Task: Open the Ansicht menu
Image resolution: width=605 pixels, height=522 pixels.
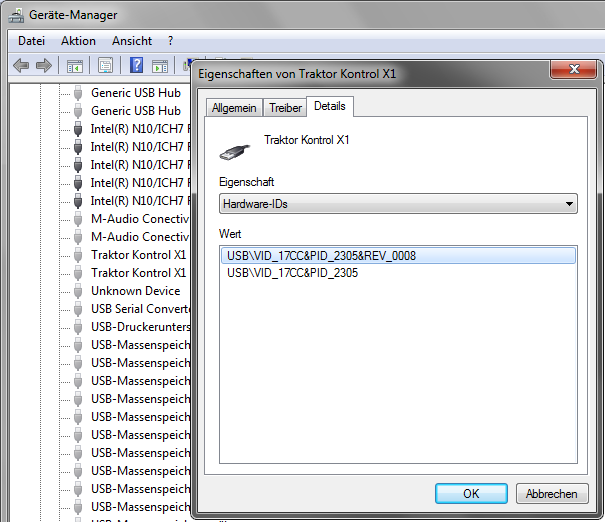Action: coord(132,41)
